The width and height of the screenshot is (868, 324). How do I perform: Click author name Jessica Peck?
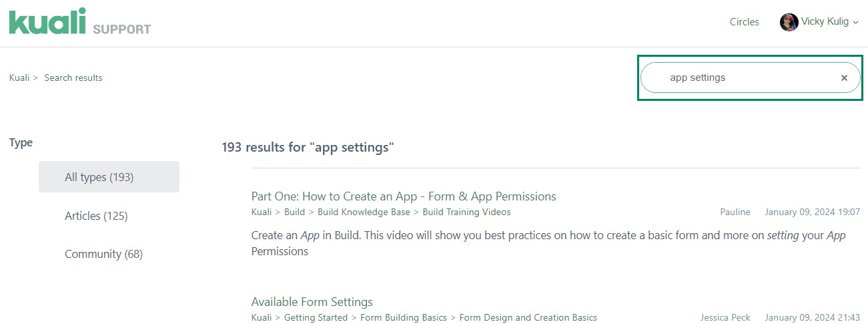(x=725, y=317)
